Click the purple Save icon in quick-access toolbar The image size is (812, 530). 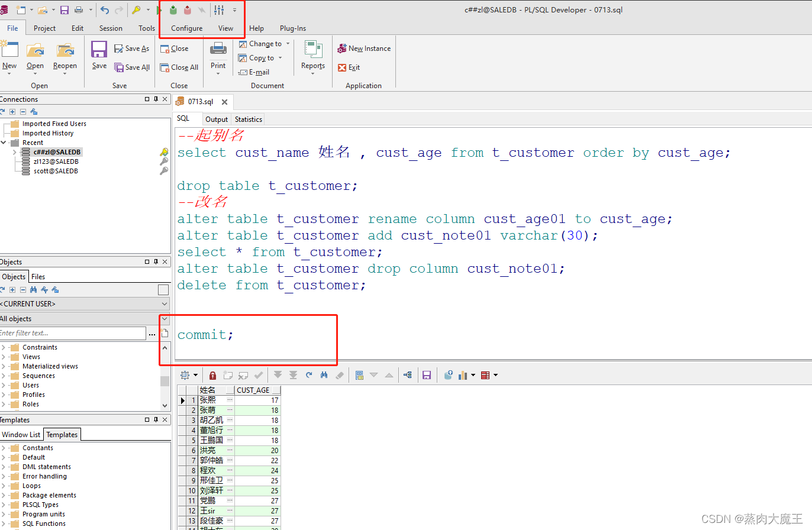tap(65, 10)
